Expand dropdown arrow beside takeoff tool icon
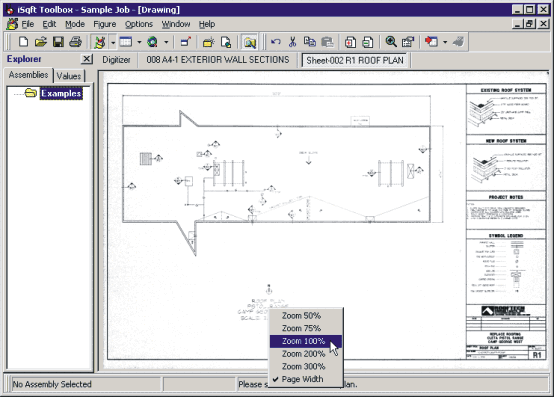554x397 pixels. click(113, 42)
